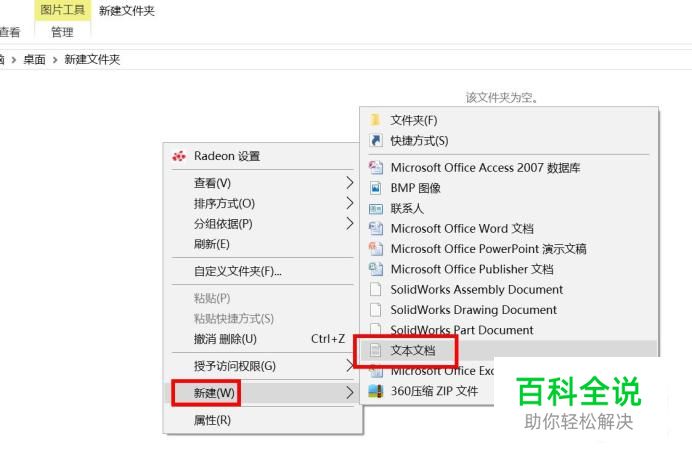Image resolution: width=692 pixels, height=466 pixels.
Task: Click the Radeon settings icon
Action: click(x=179, y=156)
